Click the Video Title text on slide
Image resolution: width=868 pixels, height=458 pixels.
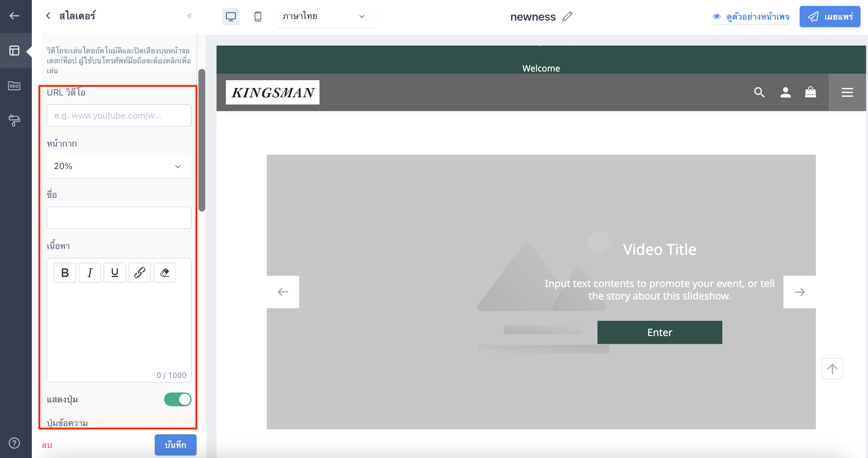click(659, 250)
